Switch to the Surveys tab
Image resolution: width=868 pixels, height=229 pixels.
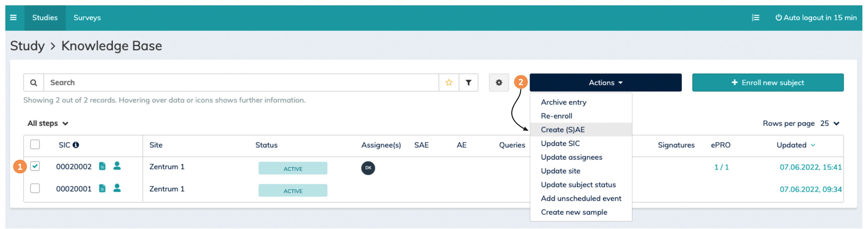point(87,17)
